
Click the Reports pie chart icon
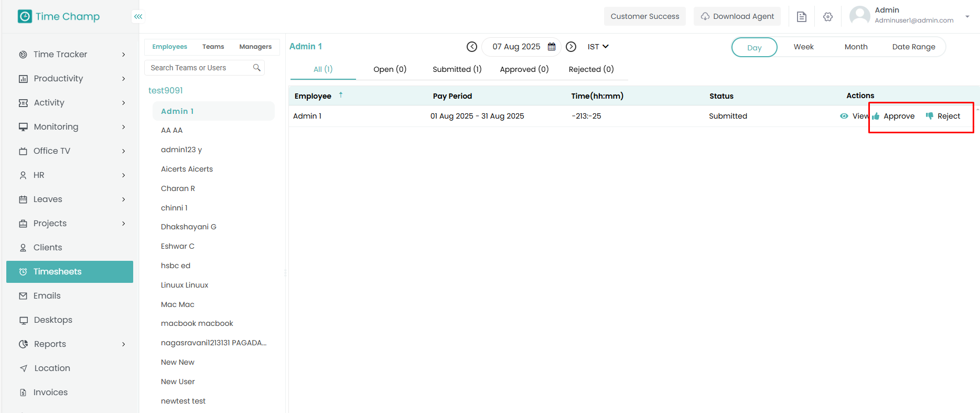point(24,344)
